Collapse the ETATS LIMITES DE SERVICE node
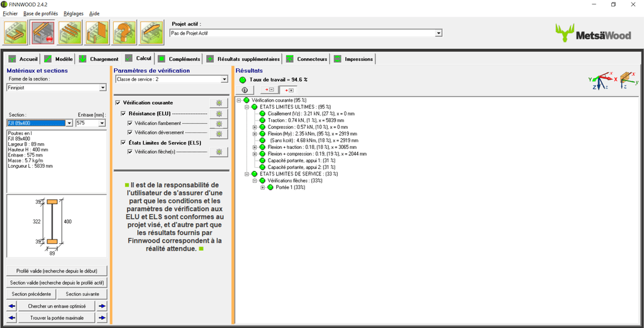 point(247,174)
